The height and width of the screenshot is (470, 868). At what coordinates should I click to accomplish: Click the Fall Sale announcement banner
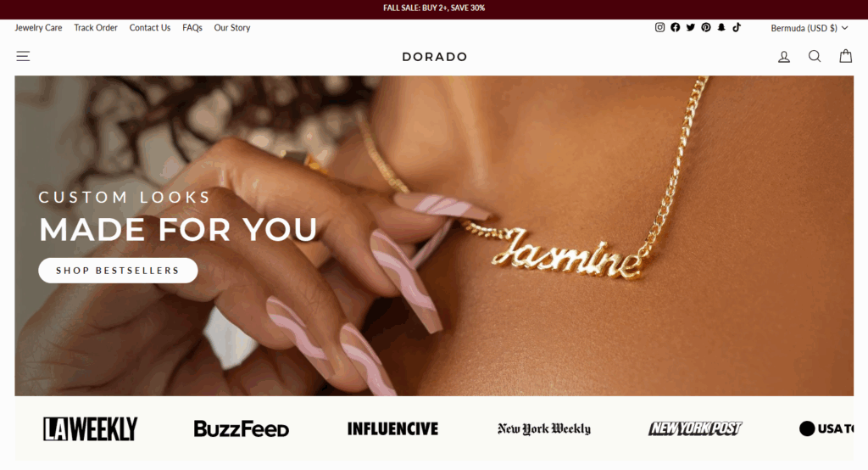(434, 8)
